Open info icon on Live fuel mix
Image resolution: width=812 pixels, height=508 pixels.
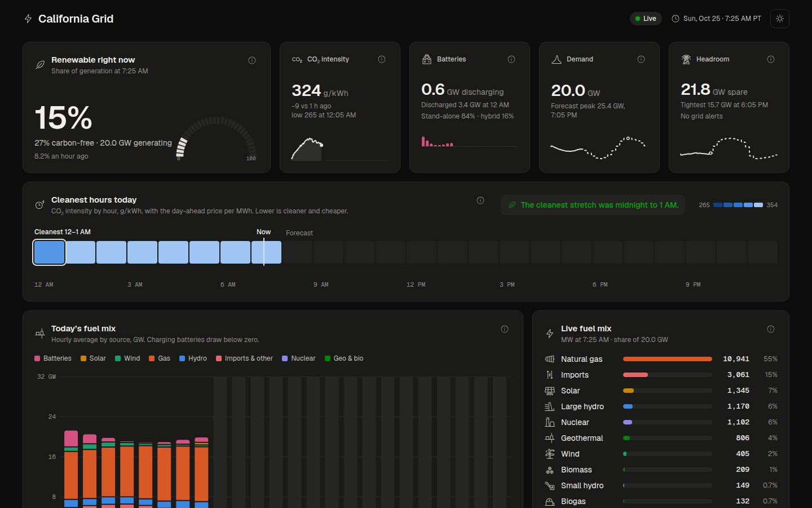click(771, 329)
